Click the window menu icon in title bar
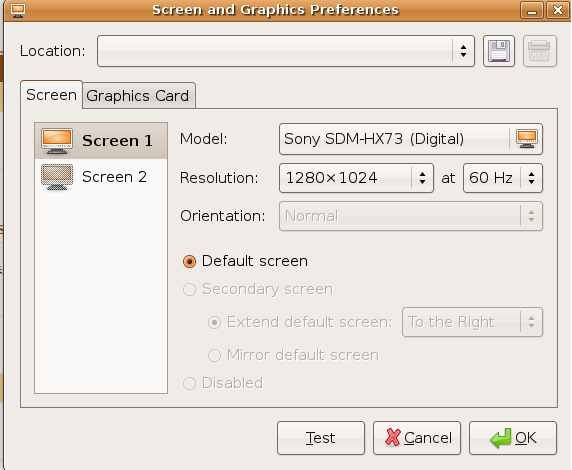The height and width of the screenshot is (470, 572). click(x=18, y=10)
